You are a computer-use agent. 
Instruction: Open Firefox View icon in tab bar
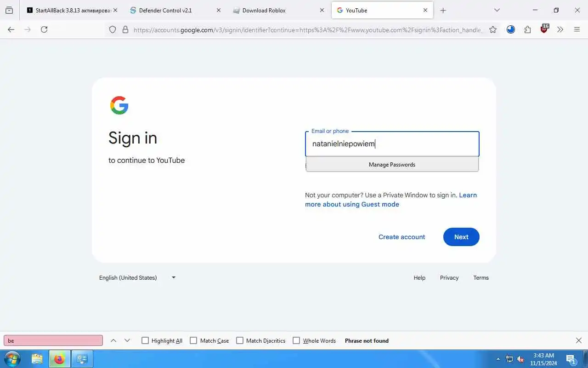9,10
